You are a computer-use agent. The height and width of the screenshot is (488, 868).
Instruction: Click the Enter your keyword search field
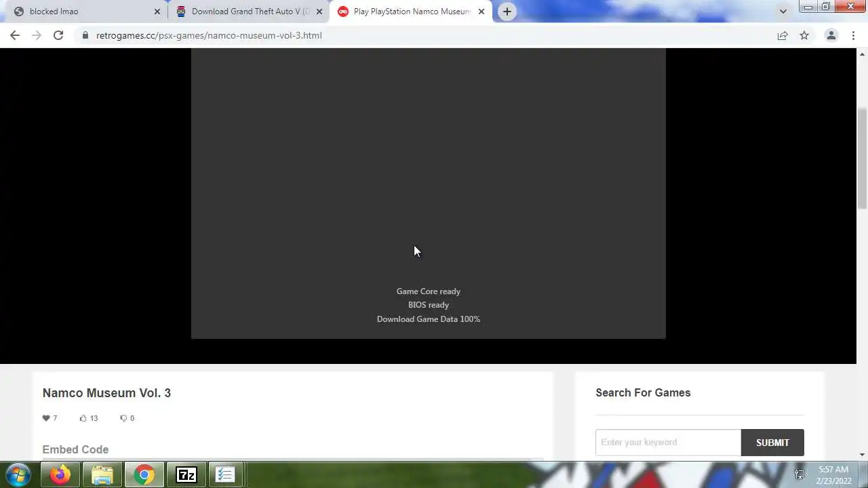(x=668, y=443)
